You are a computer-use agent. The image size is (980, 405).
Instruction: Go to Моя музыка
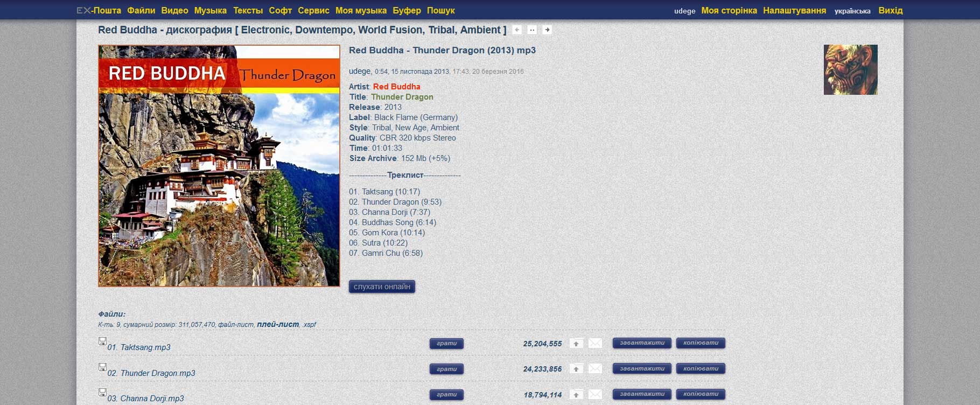pos(361,10)
